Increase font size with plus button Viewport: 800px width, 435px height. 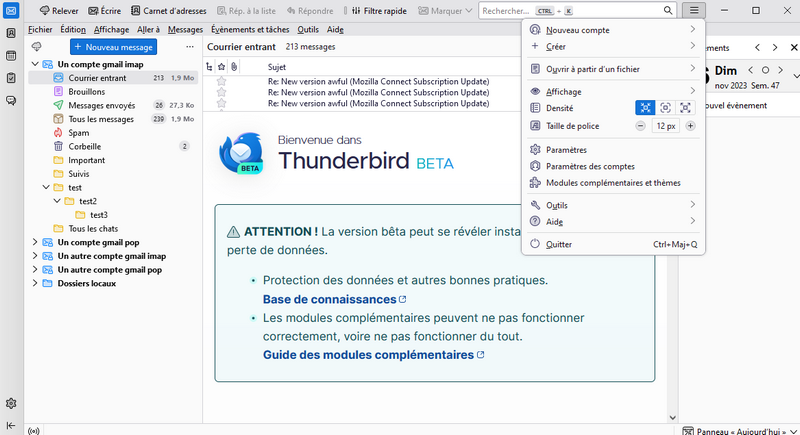(690, 126)
